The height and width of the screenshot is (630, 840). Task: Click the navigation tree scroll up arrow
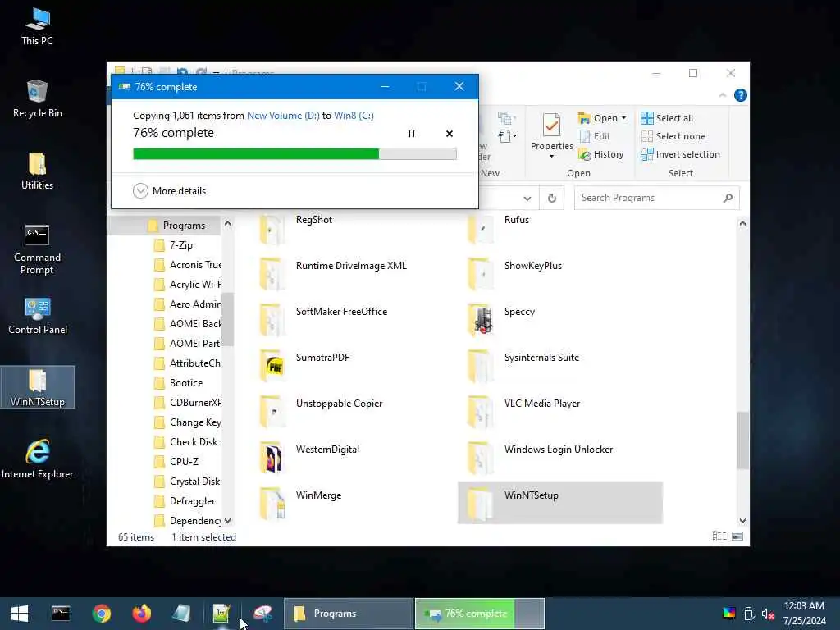tap(228, 223)
